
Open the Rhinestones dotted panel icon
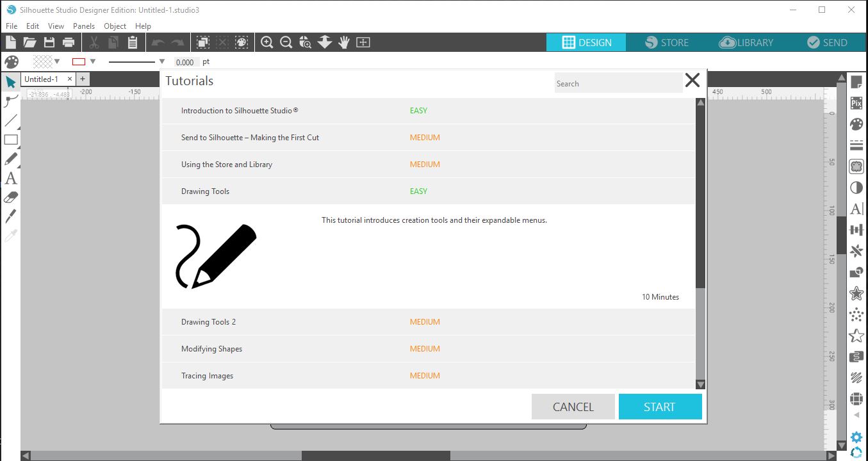click(x=856, y=314)
